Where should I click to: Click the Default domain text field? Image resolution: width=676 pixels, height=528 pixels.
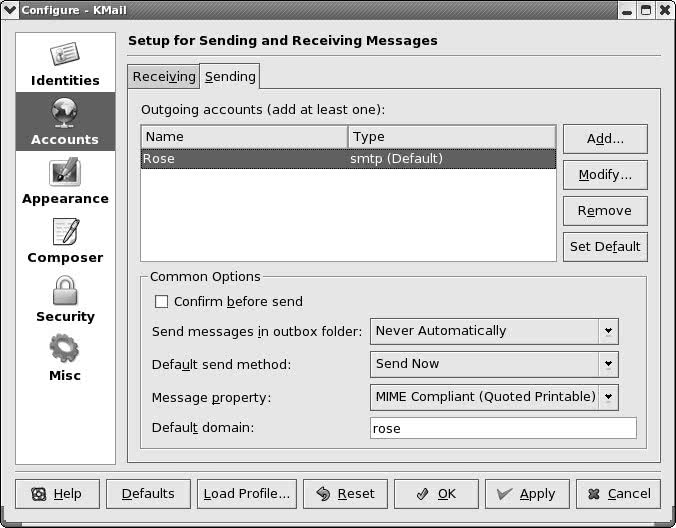[x=503, y=428]
